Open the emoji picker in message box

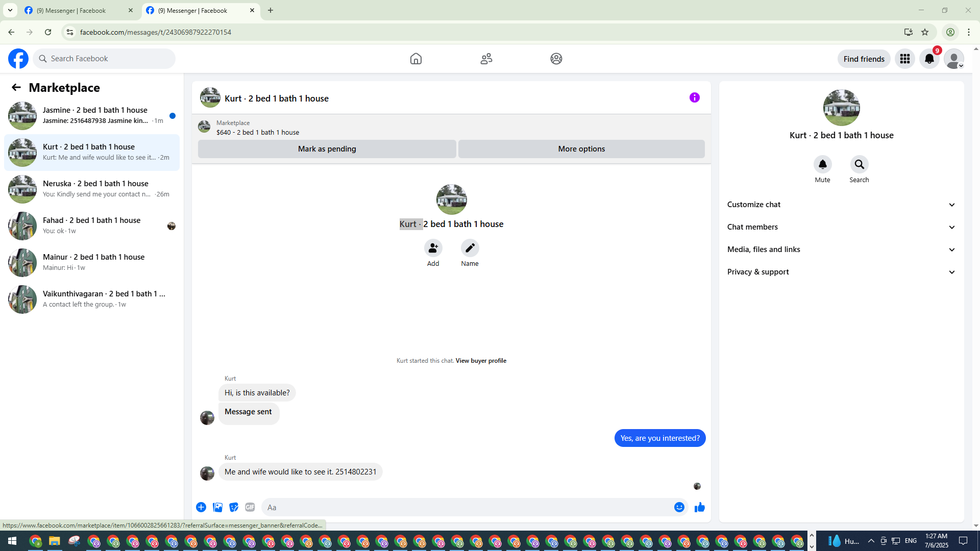(x=679, y=507)
